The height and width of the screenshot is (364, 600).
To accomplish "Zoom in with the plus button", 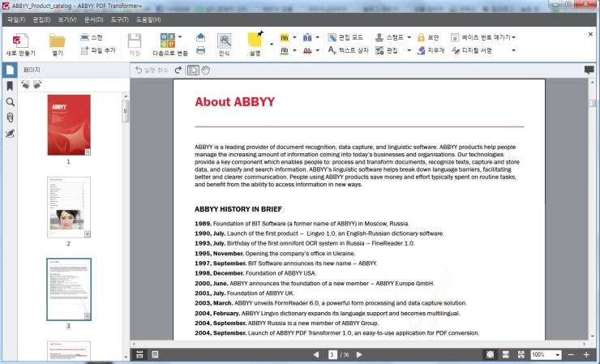I will [586, 355].
